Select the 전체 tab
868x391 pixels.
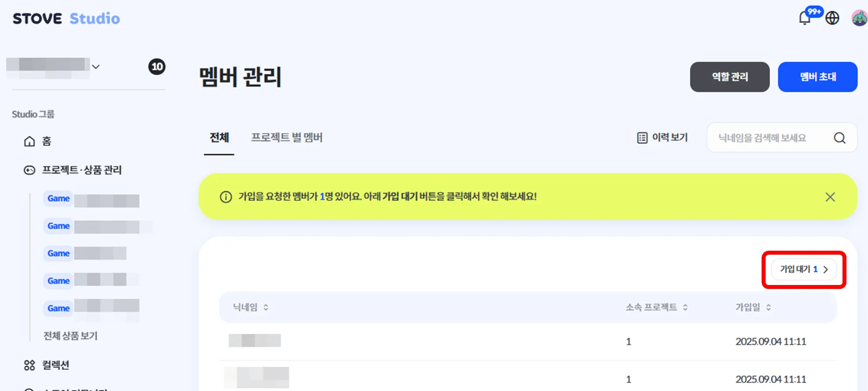219,138
